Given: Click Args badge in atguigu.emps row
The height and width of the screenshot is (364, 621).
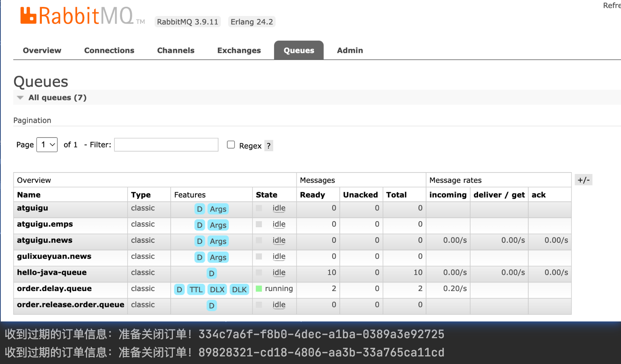Looking at the screenshot, I should [x=218, y=225].
